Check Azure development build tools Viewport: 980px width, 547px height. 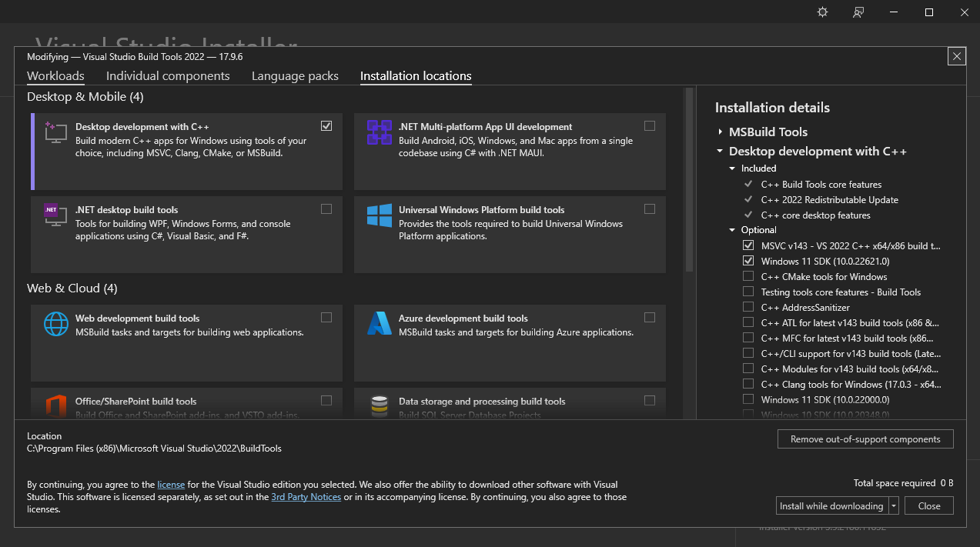coord(650,317)
